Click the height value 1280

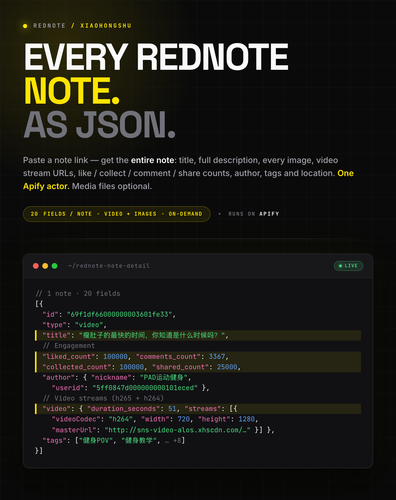(247, 419)
